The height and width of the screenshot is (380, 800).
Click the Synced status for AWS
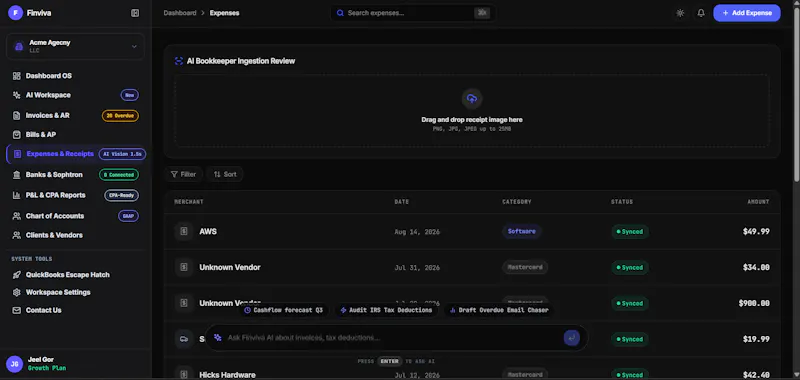630,232
